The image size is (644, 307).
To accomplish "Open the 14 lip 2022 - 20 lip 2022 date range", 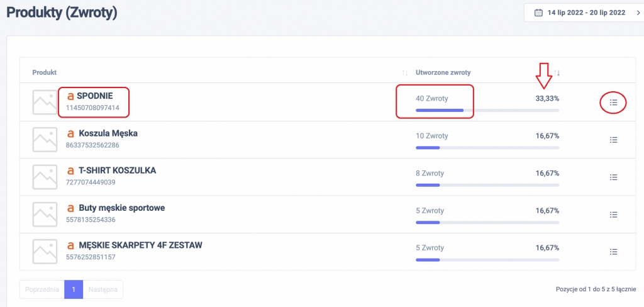I will click(586, 13).
